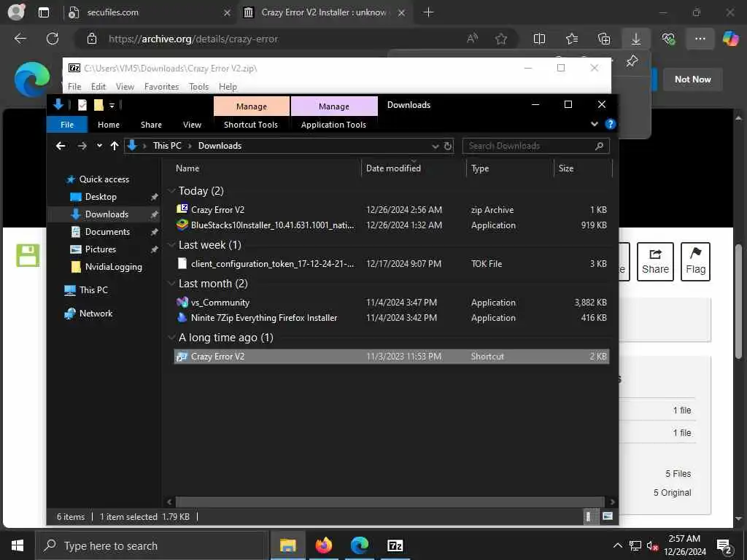Switch to large icons view
Viewport: 747px width, 560px height.
click(608, 516)
